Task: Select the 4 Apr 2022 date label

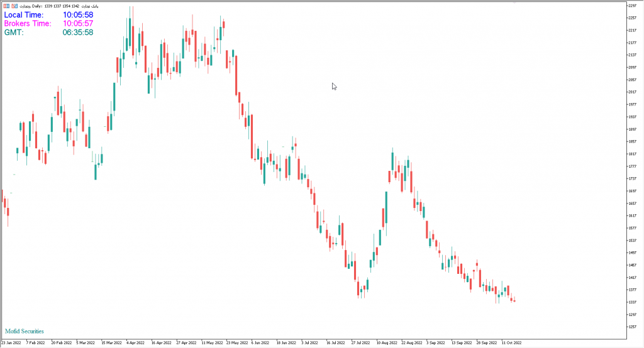Action: 136,343
